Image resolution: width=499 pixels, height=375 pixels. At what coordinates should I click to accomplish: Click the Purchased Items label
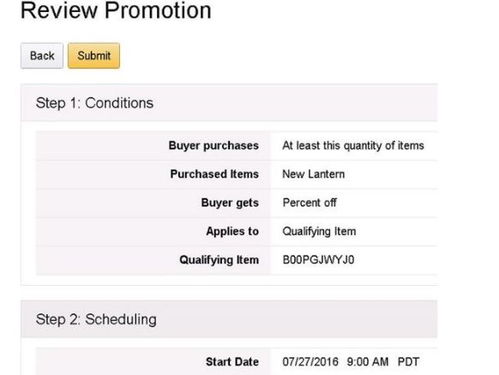click(x=214, y=174)
